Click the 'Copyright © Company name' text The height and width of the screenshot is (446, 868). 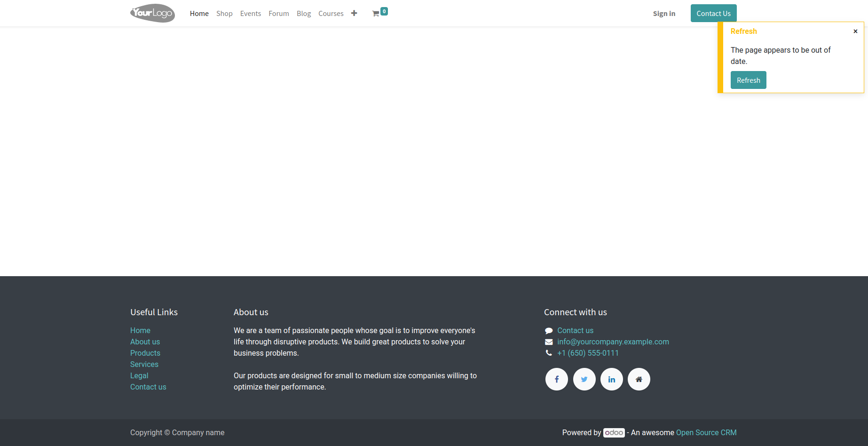[177, 432]
